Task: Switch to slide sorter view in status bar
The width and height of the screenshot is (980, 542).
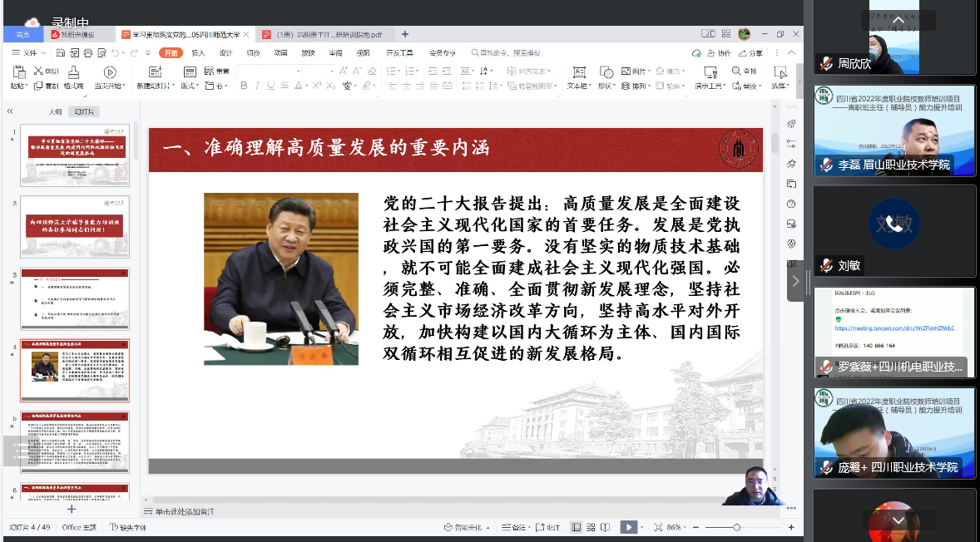Action: [x=590, y=527]
